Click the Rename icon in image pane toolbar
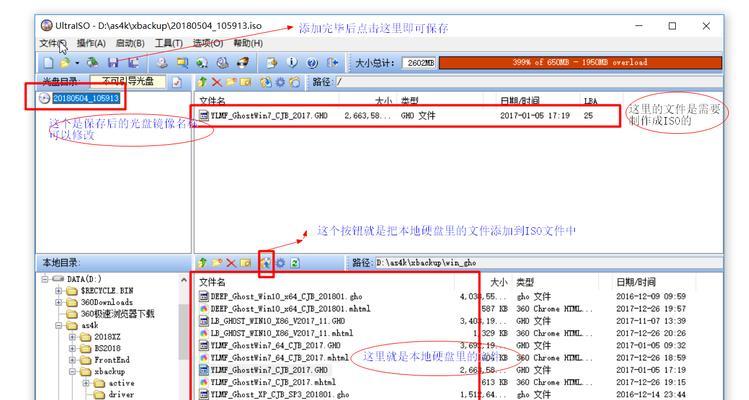This screenshot has height=400, width=749. [x=245, y=82]
